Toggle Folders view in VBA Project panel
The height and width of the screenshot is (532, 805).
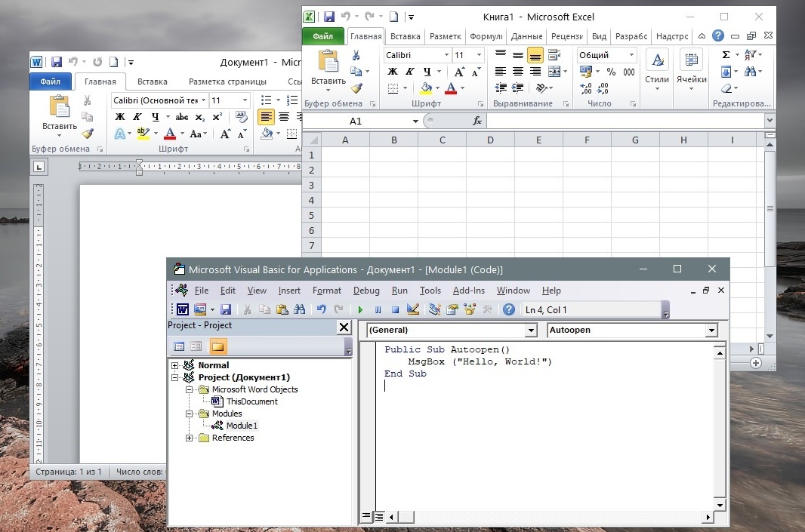click(217, 346)
